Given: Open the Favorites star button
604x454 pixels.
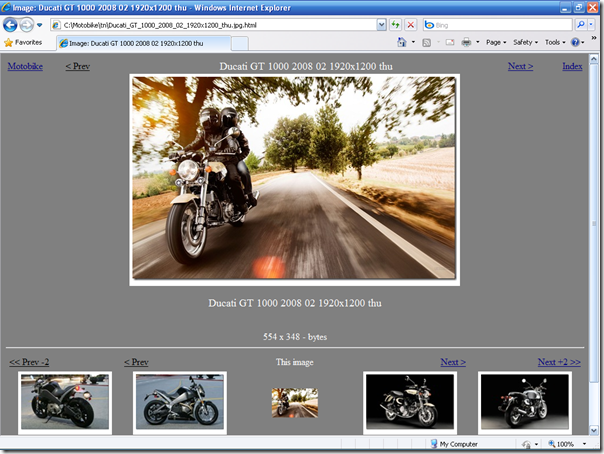Looking at the screenshot, I should point(23,42).
